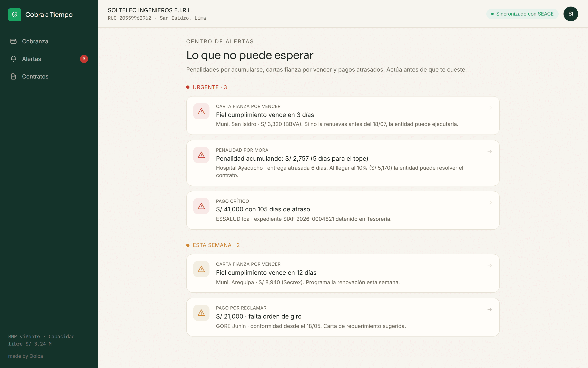Click PENALIDAD POR MORA label
Viewport: 588px width, 368px height.
[242, 150]
